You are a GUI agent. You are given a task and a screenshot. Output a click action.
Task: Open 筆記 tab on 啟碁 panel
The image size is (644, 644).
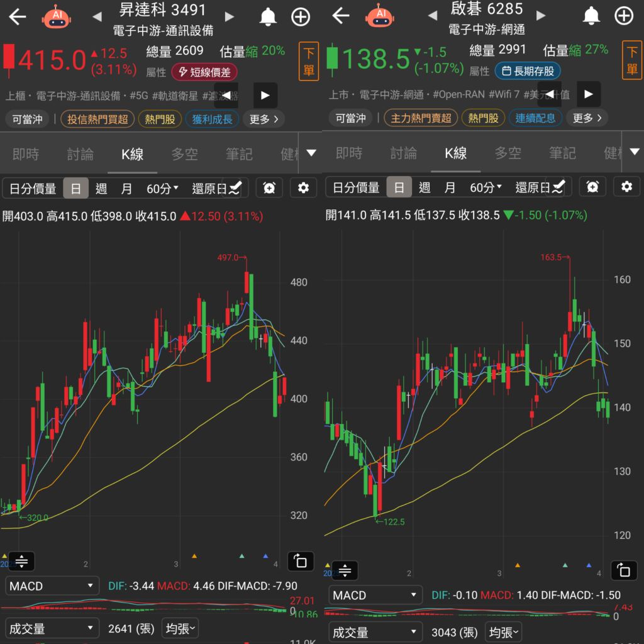click(x=562, y=153)
